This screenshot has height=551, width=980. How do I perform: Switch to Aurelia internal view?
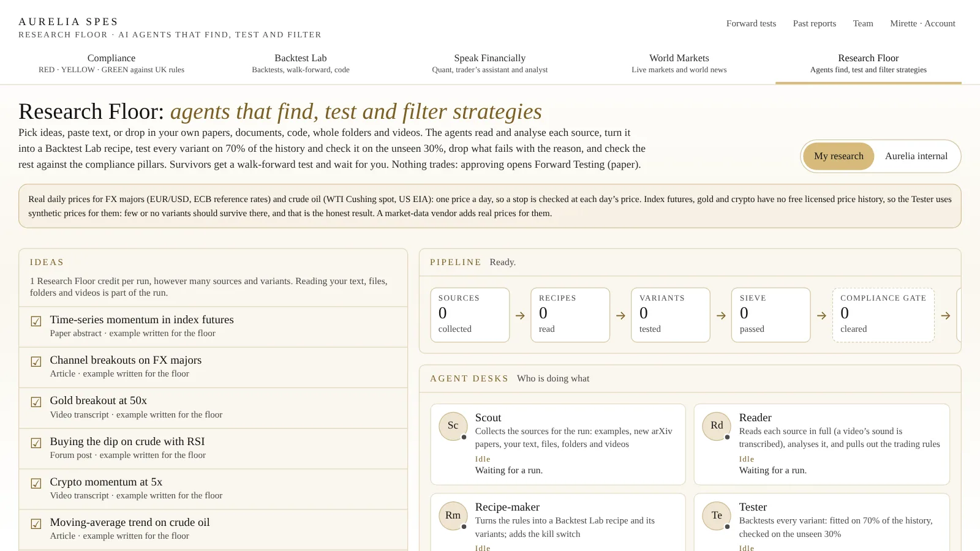click(x=916, y=156)
